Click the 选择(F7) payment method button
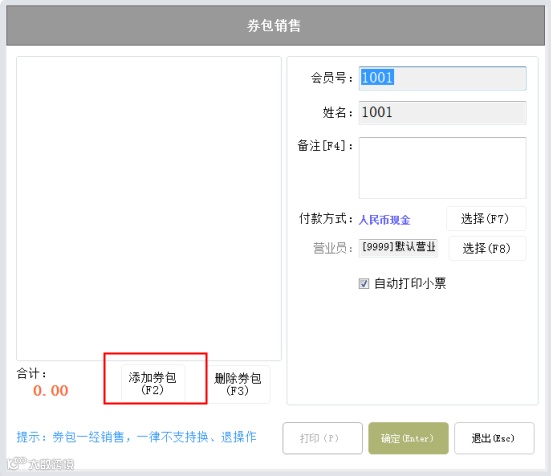This screenshot has height=476, width=551. (486, 219)
